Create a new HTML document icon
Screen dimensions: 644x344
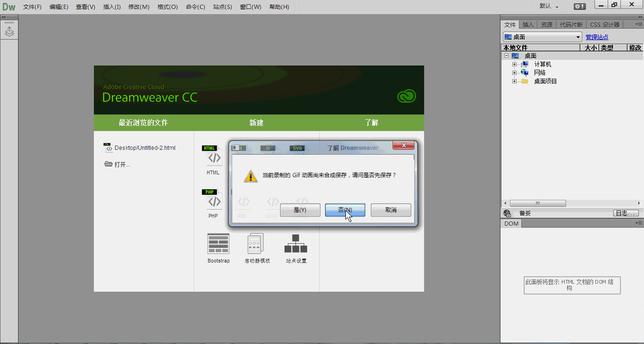(x=213, y=156)
